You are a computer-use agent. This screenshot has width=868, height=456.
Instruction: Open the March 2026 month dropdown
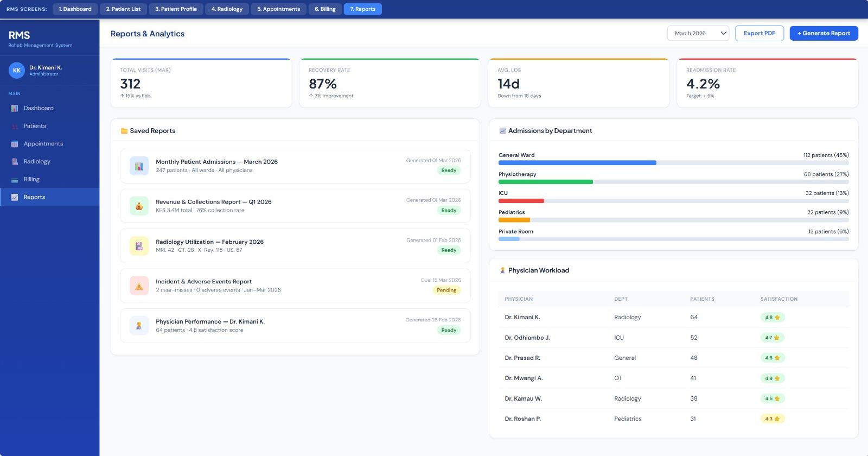698,33
